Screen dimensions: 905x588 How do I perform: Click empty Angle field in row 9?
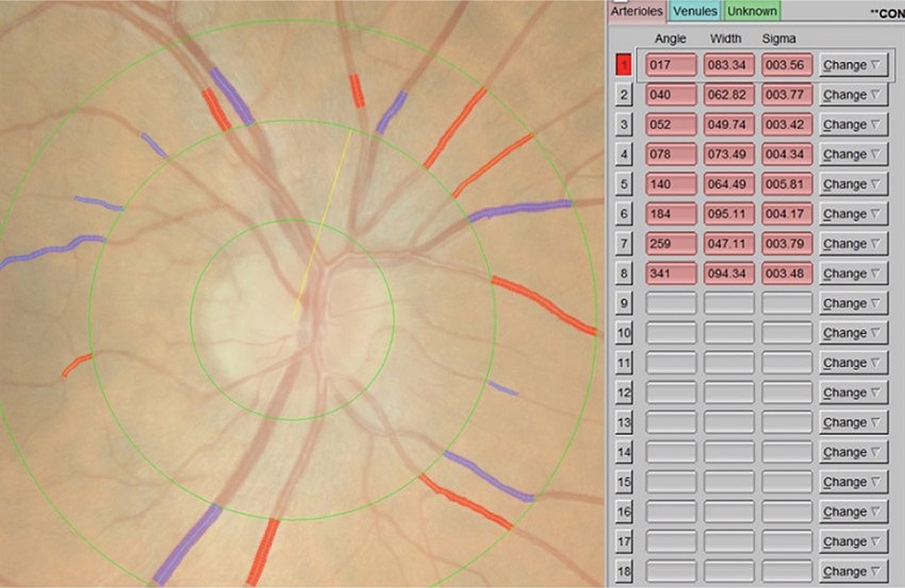point(670,303)
